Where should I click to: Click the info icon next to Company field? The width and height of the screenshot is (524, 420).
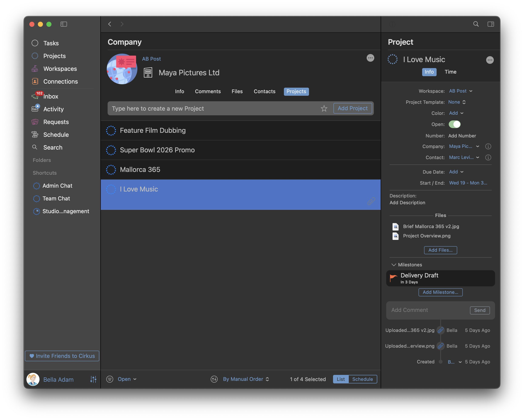coord(488,146)
